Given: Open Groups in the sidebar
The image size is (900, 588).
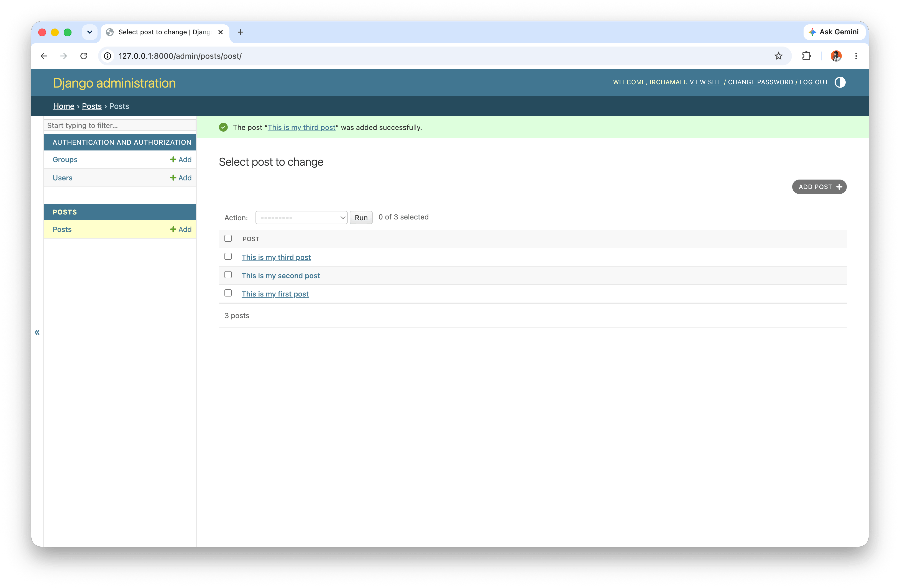Looking at the screenshot, I should 65,160.
